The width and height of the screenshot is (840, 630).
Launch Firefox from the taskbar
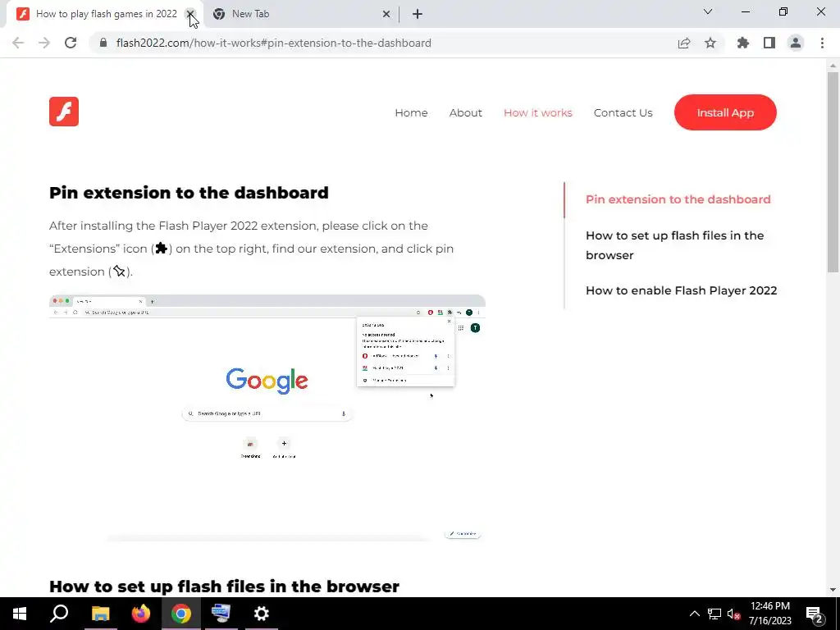(x=141, y=614)
